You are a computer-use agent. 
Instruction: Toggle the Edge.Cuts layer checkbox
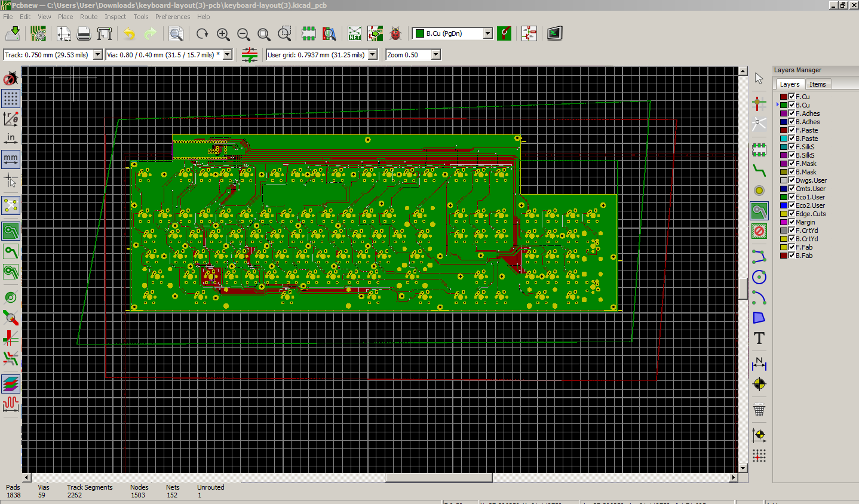pyautogui.click(x=791, y=214)
